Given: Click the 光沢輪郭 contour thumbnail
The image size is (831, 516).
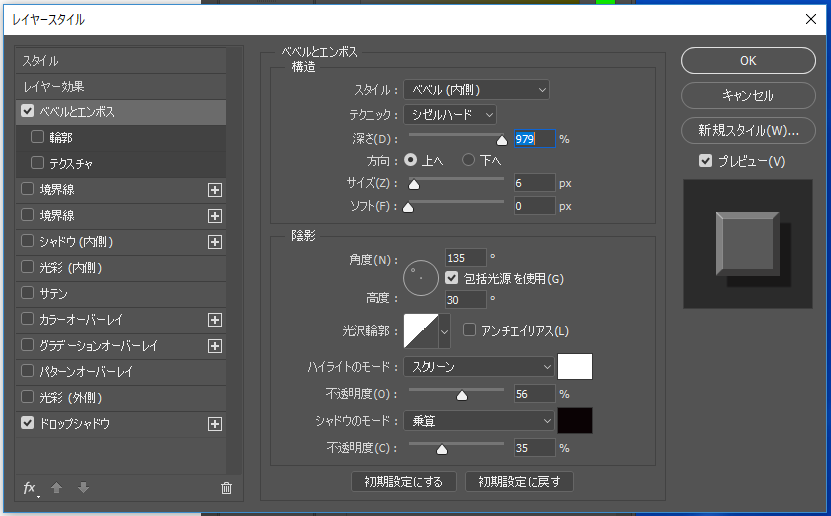Looking at the screenshot, I should click(x=421, y=331).
